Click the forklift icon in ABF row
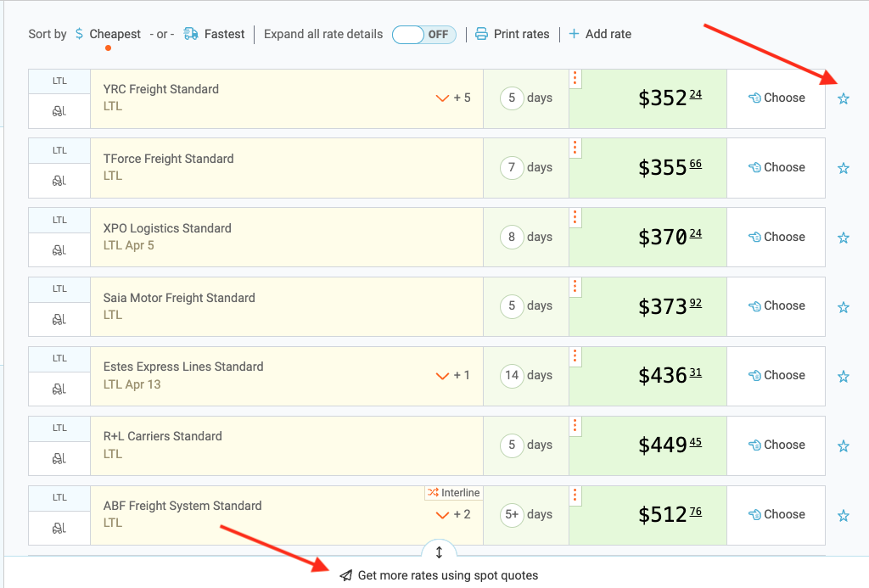This screenshot has width=869, height=588. click(x=59, y=528)
